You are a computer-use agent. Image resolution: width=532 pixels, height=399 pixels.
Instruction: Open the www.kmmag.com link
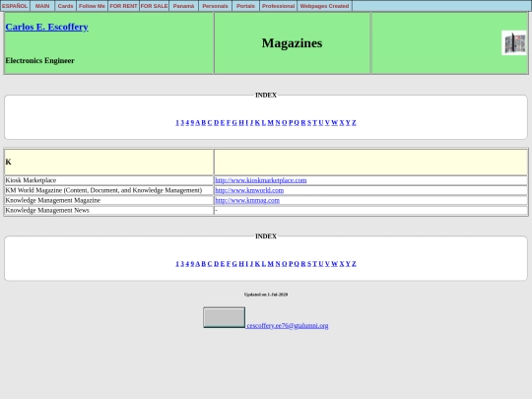click(247, 200)
